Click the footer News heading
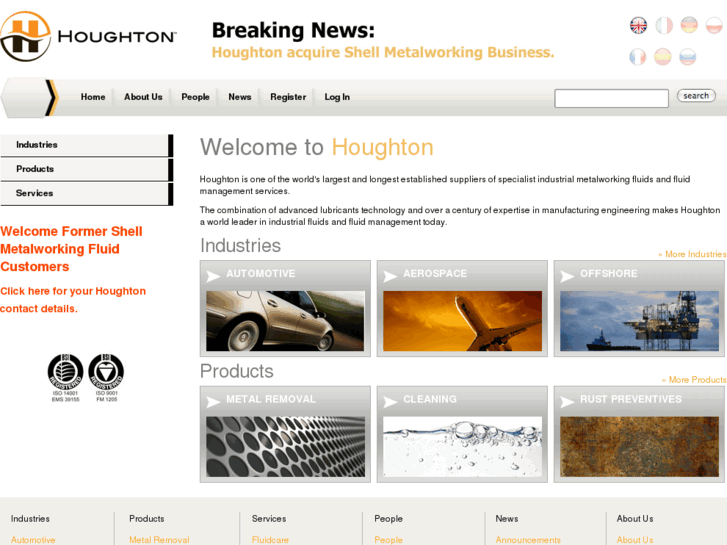 [507, 519]
